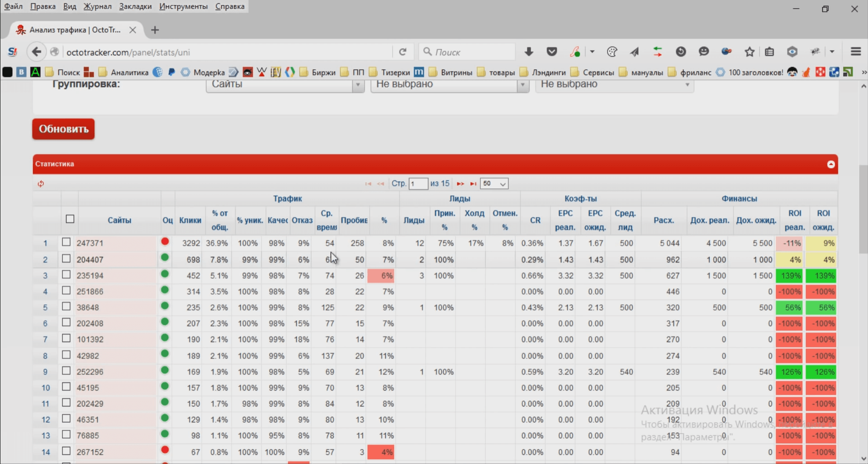Bookmark this page with the star icon
The width and height of the screenshot is (868, 464).
[749, 52]
